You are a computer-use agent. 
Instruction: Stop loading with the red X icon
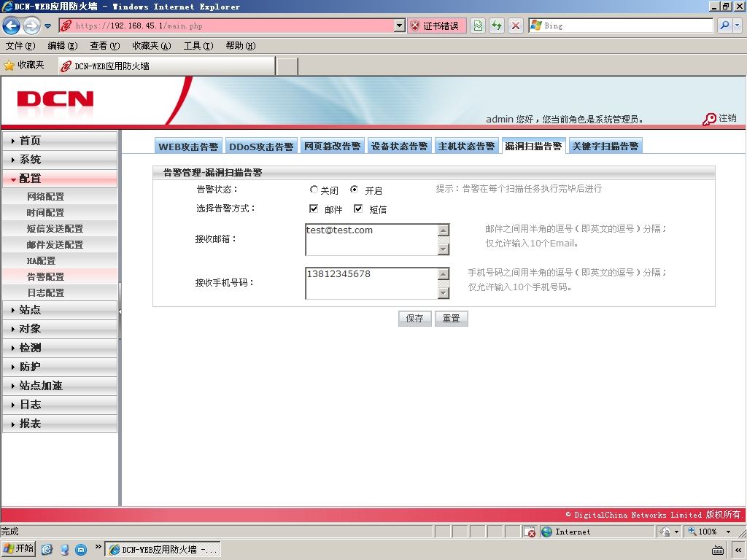click(x=516, y=26)
